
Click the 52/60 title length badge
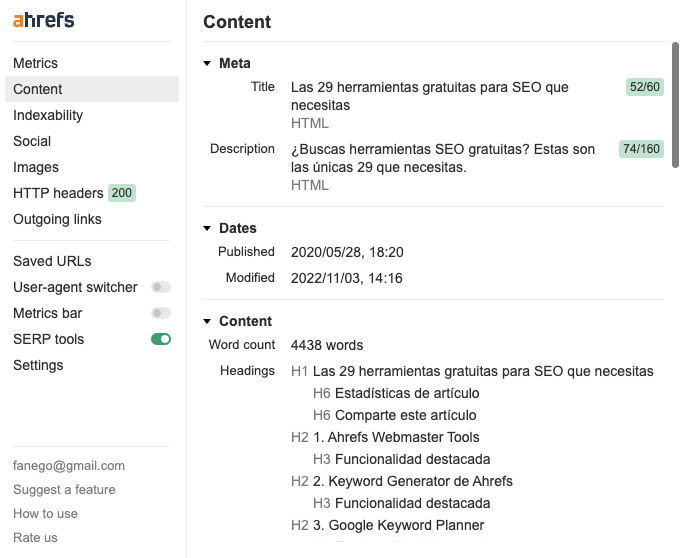coord(645,87)
